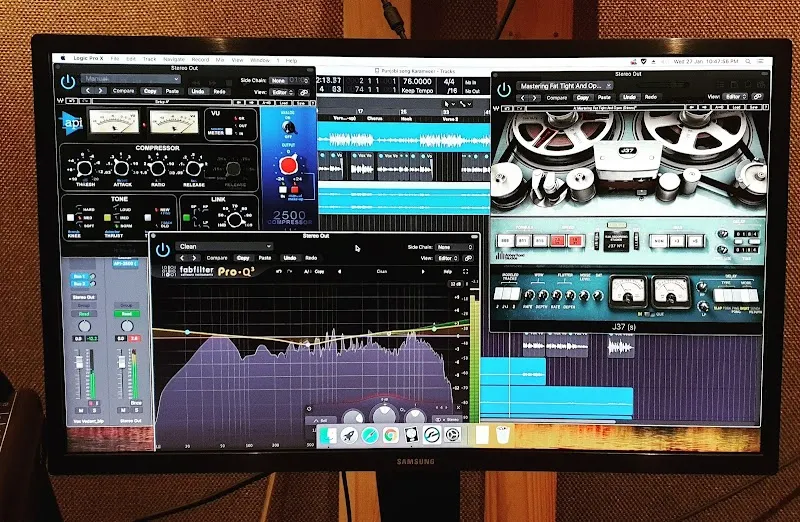The image size is (800, 522).
Task: Solo the Vox Vedant_bip channel strip
Action: tap(94, 410)
